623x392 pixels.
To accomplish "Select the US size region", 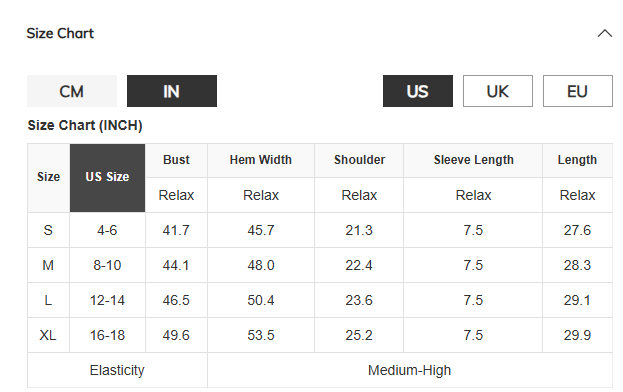I will click(418, 91).
